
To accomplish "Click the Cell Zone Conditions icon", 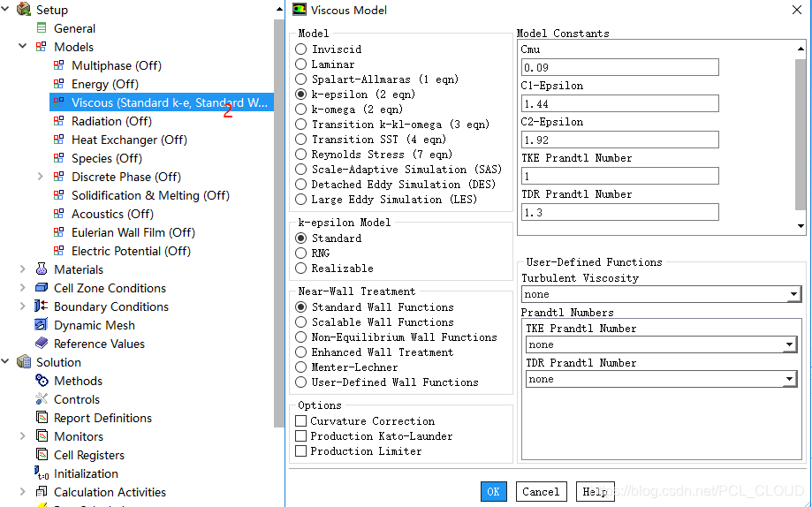I will 42,287.
